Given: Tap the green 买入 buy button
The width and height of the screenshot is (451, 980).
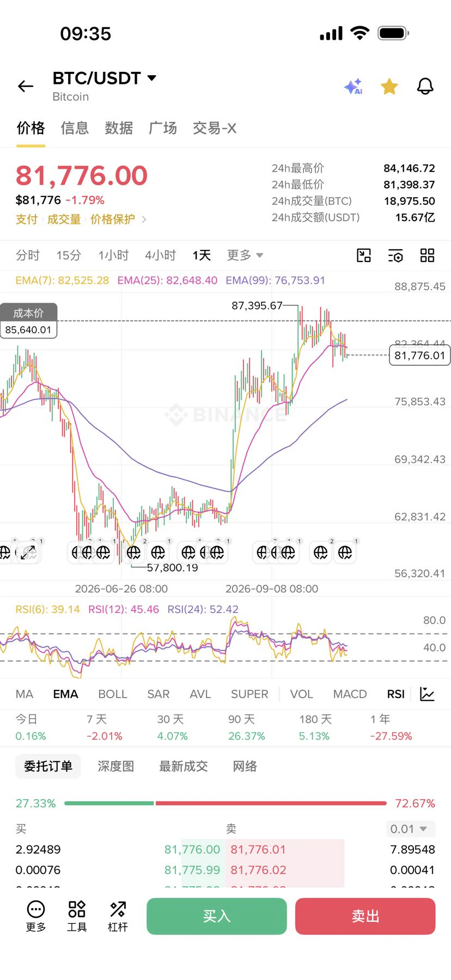Looking at the screenshot, I should (x=217, y=916).
